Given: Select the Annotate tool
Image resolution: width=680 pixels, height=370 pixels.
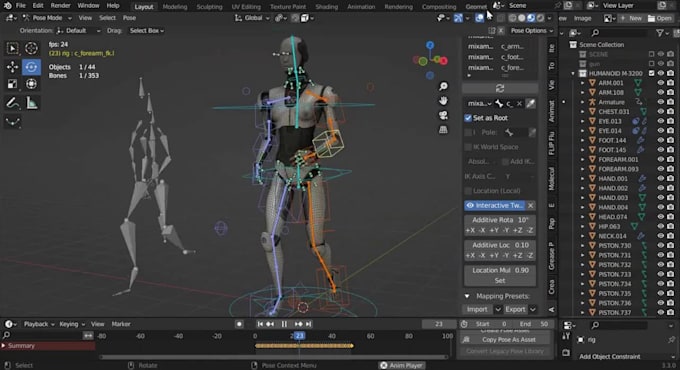Looking at the screenshot, I should 12,103.
